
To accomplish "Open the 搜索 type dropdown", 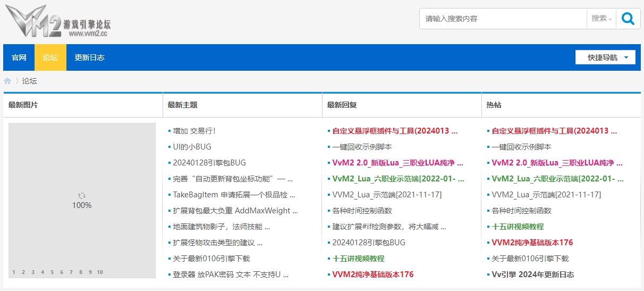I will pos(601,19).
